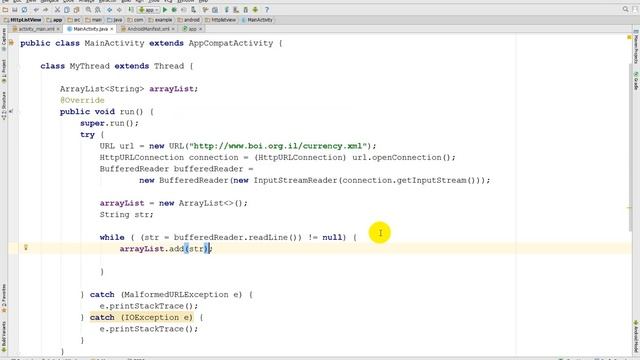Open the Favorites tool window sidebar tab
The image size is (640, 360).
tap(4, 298)
